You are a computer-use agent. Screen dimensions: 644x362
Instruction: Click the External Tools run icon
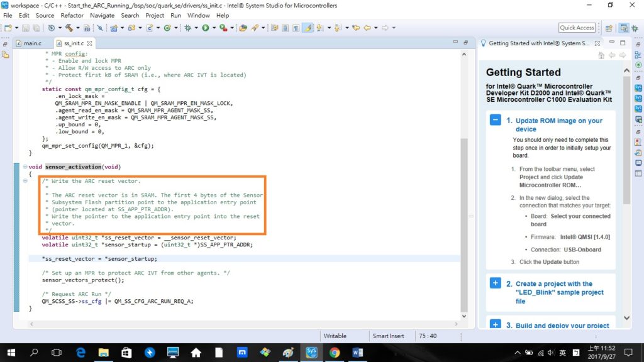[x=223, y=28]
